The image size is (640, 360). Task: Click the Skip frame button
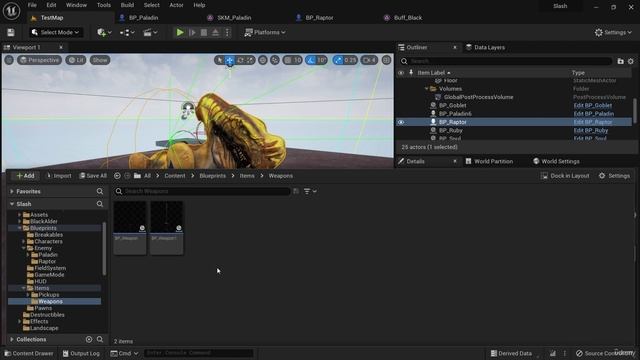coord(192,32)
